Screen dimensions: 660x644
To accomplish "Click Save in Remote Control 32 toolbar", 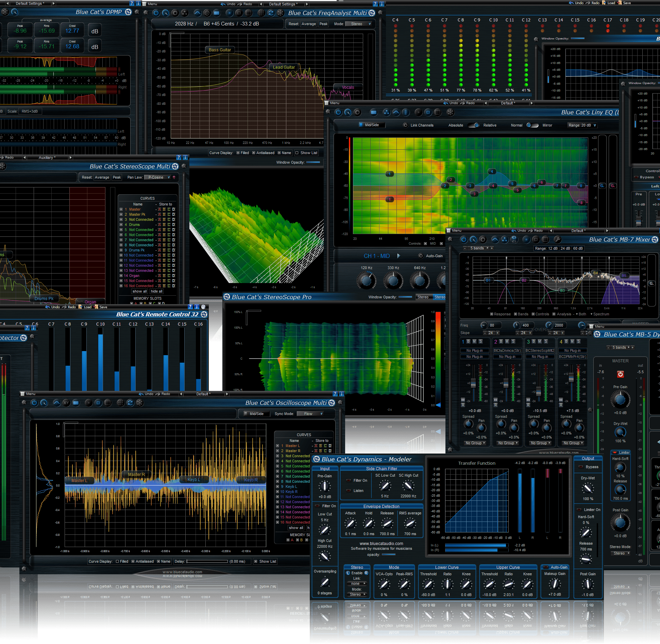I will click(101, 307).
